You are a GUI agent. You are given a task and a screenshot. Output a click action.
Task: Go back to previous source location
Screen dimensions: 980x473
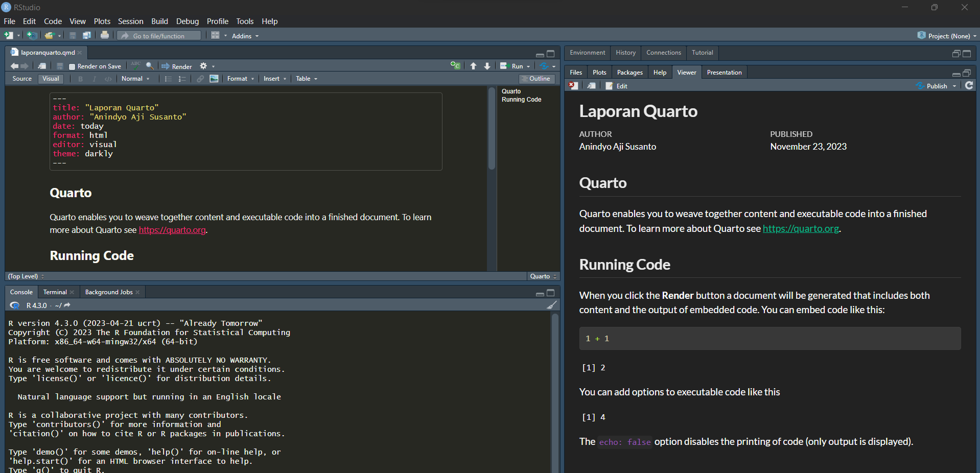[x=14, y=66]
